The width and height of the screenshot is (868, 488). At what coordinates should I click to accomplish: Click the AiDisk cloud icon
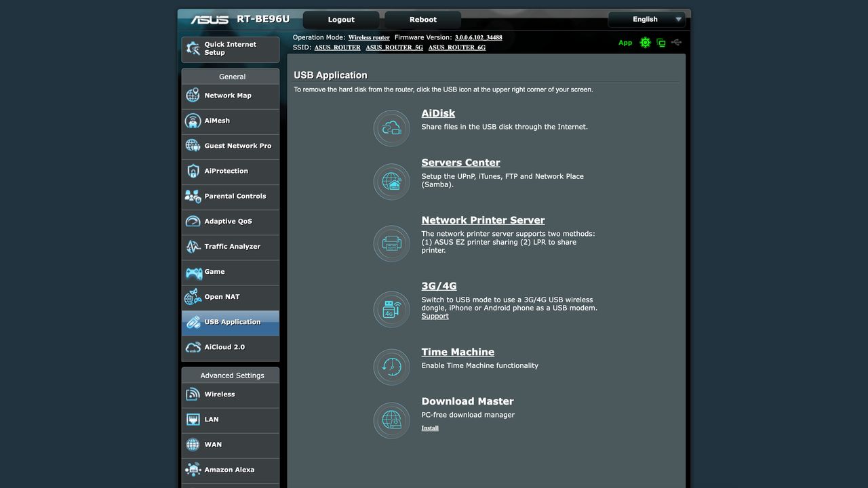click(x=391, y=128)
